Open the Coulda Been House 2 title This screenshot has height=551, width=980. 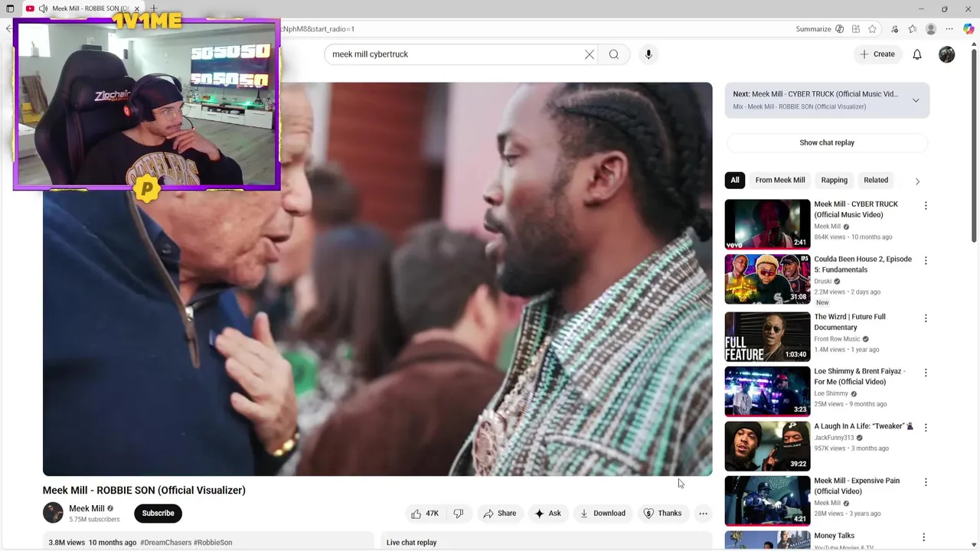tap(863, 265)
